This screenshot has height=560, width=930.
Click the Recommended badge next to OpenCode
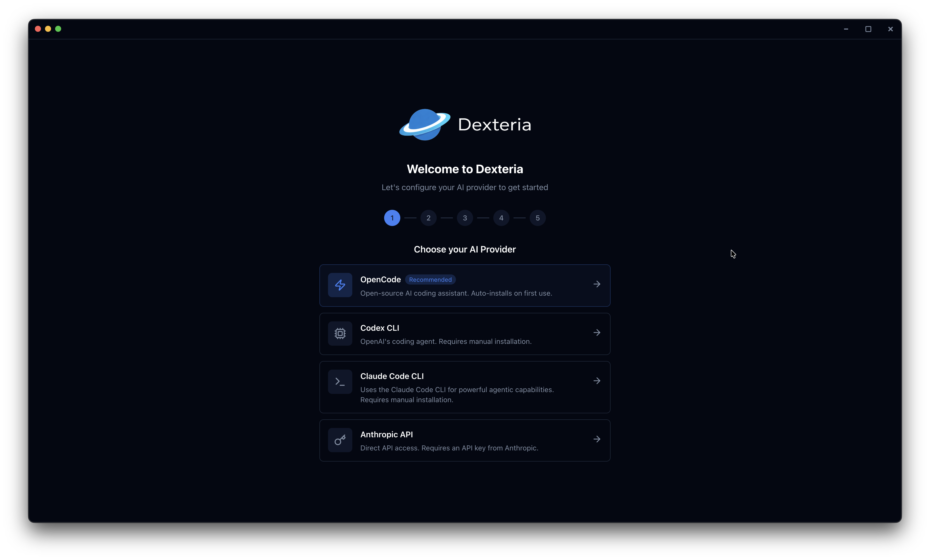pos(430,279)
